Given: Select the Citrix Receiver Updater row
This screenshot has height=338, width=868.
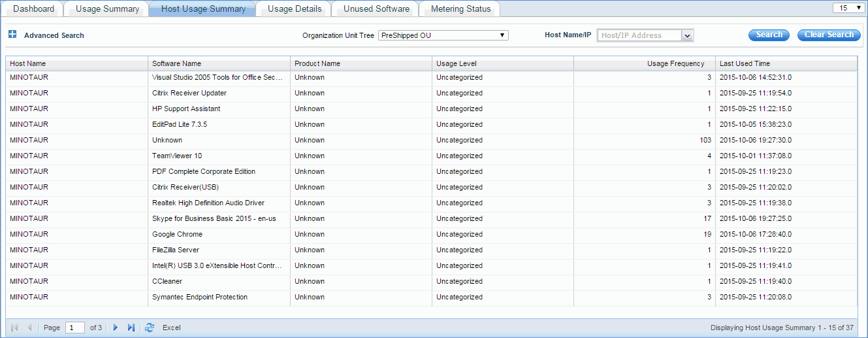Looking at the screenshot, I should coord(432,93).
